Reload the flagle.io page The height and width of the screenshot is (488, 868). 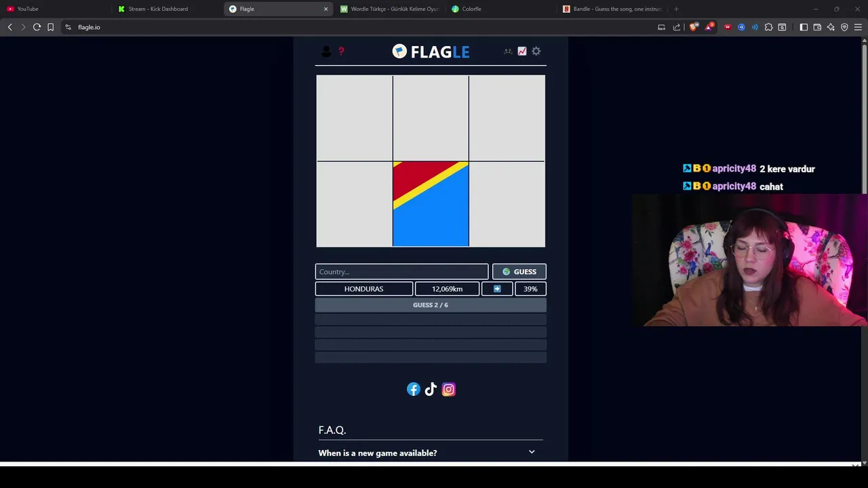(37, 27)
